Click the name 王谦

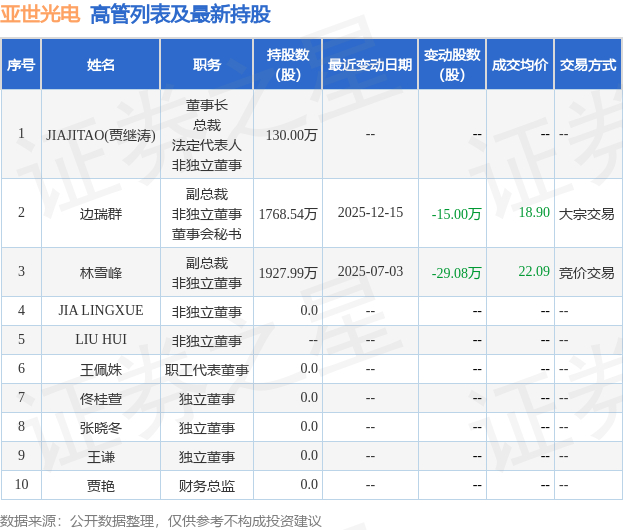101,457
